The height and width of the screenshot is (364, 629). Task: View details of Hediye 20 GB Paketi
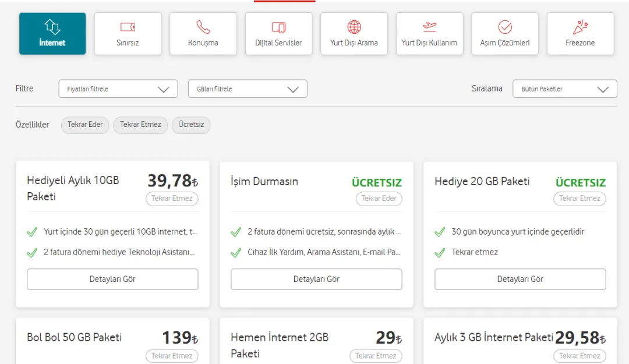point(520,279)
